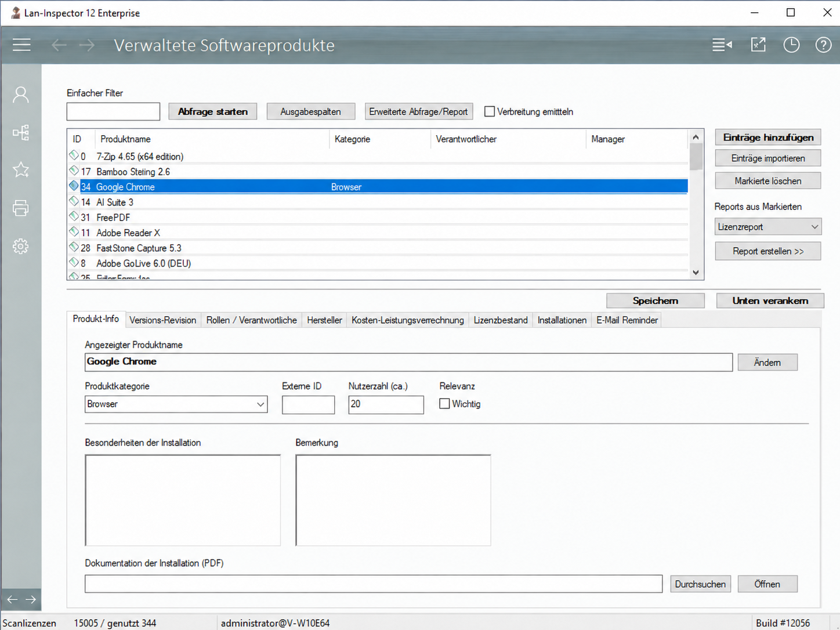Open settings gear sidebar icon
Screen dimensions: 840x630
click(21, 246)
